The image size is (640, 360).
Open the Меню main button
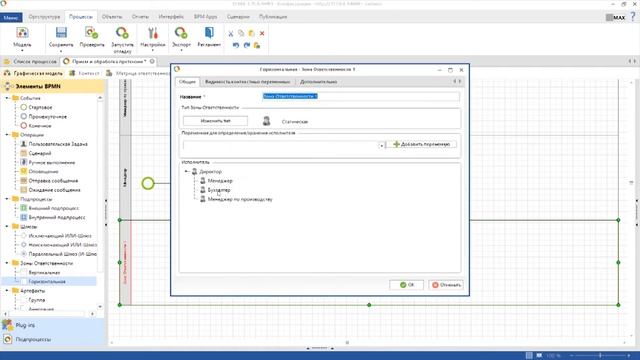click(x=11, y=18)
